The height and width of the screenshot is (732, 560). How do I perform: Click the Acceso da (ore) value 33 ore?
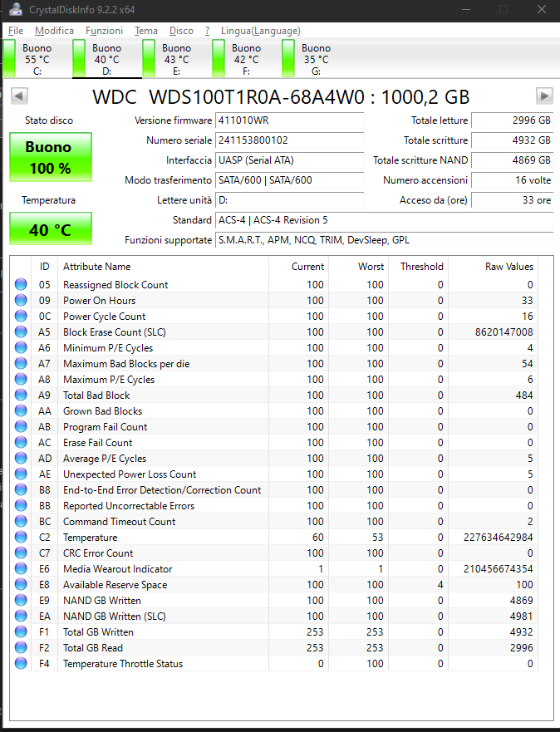(x=513, y=200)
